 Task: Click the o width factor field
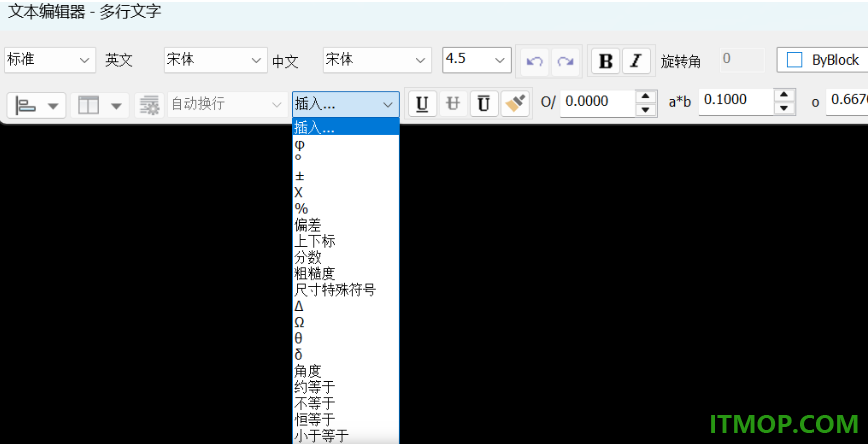(x=847, y=101)
